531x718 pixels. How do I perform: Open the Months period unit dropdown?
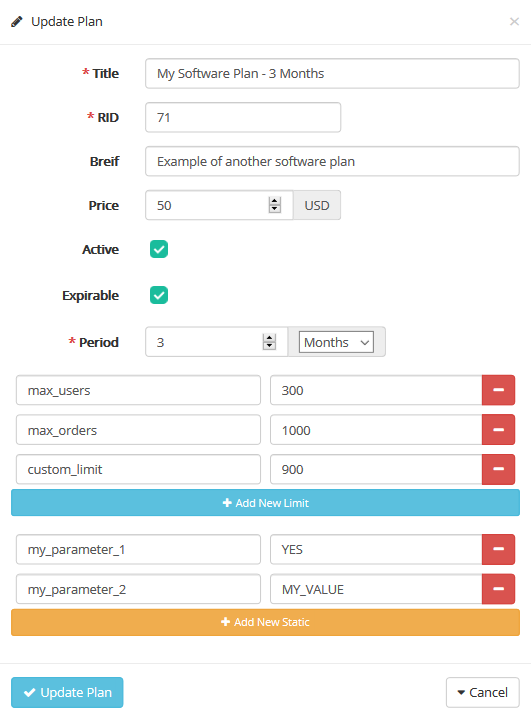(x=336, y=342)
